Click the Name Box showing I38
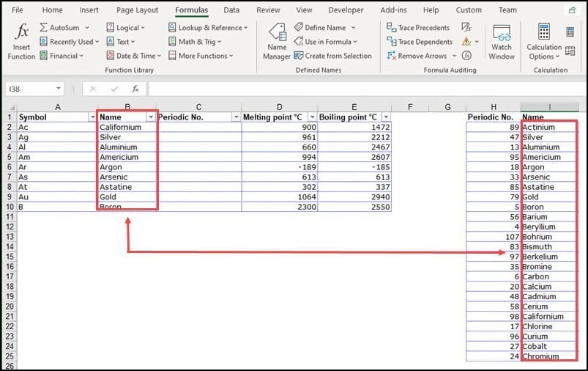The width and height of the screenshot is (588, 371). [x=30, y=89]
